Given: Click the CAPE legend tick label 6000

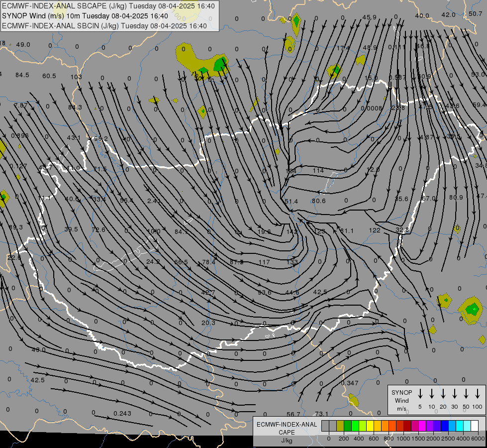Looking at the screenshot, I should pos(478,439).
